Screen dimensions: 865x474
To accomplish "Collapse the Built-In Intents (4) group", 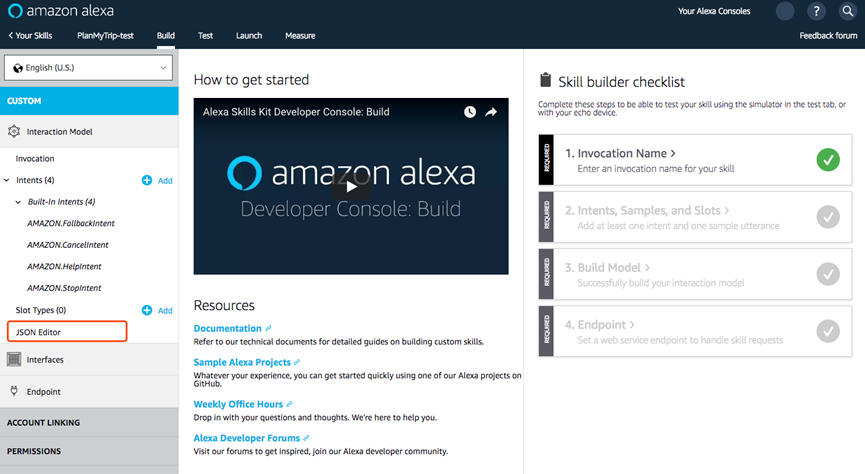I will coord(18,202).
